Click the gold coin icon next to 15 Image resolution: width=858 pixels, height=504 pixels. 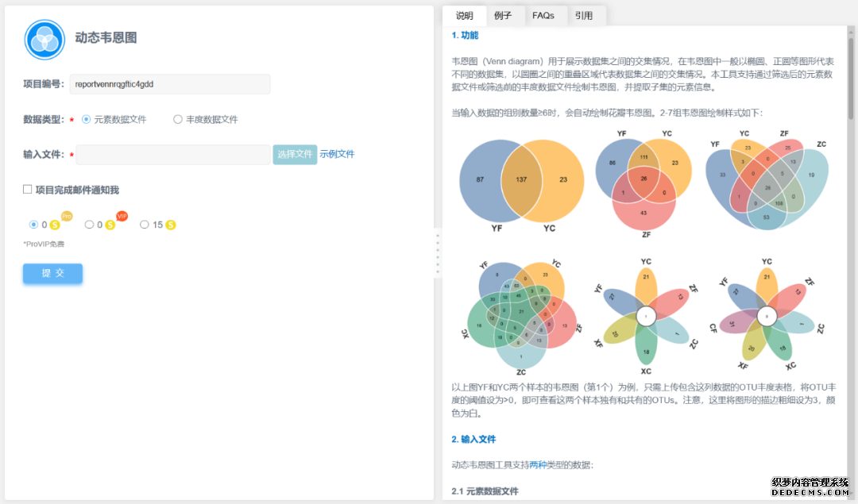point(170,225)
